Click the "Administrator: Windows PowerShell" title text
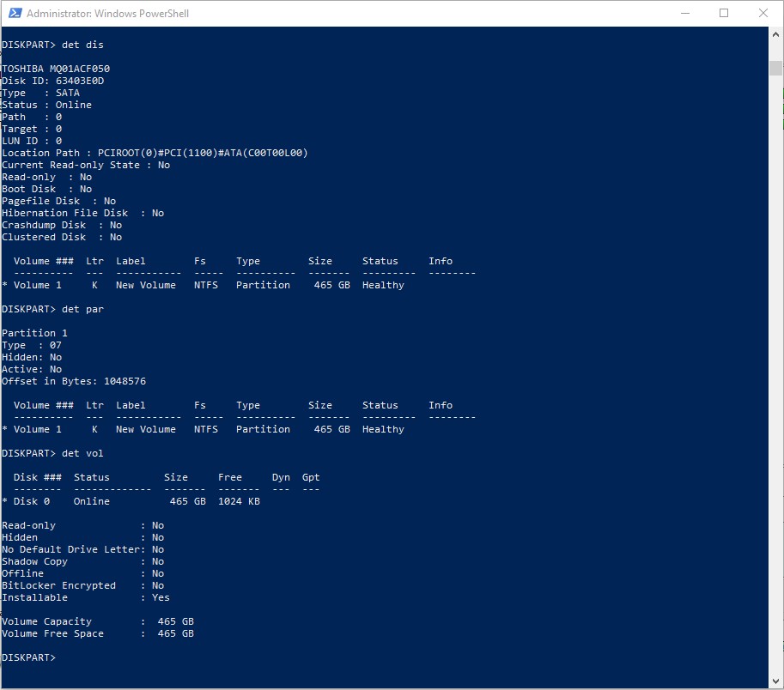Screen dimensions: 784x690 coord(108,14)
